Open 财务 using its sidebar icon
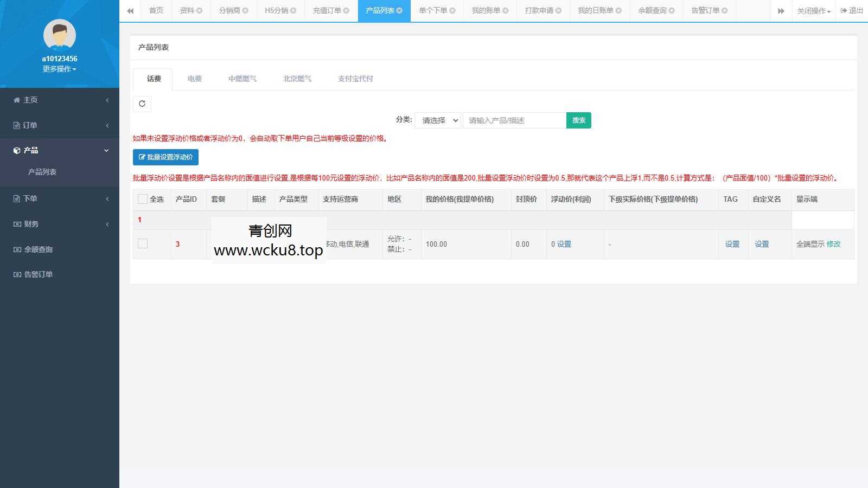This screenshot has height=488, width=868. [16, 224]
